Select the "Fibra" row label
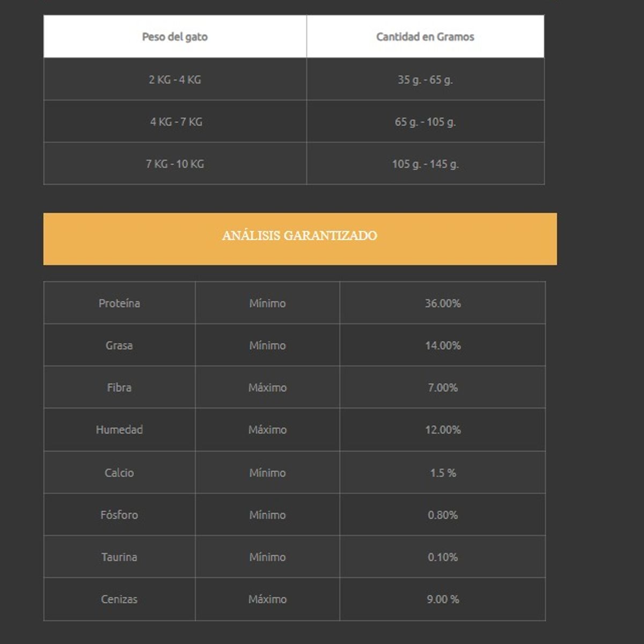This screenshot has width=644, height=644. [119, 387]
